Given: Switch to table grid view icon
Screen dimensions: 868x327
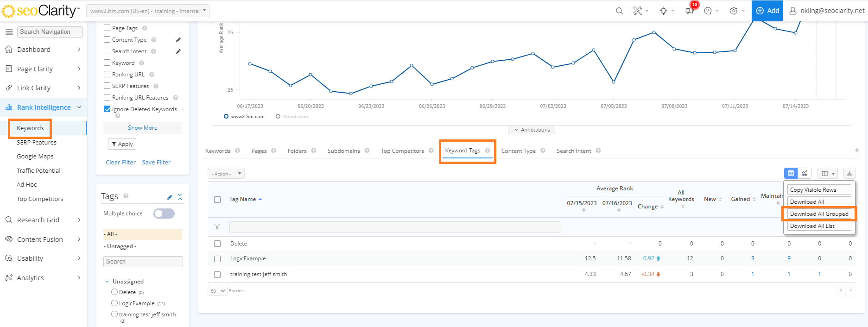Looking at the screenshot, I should [x=791, y=173].
